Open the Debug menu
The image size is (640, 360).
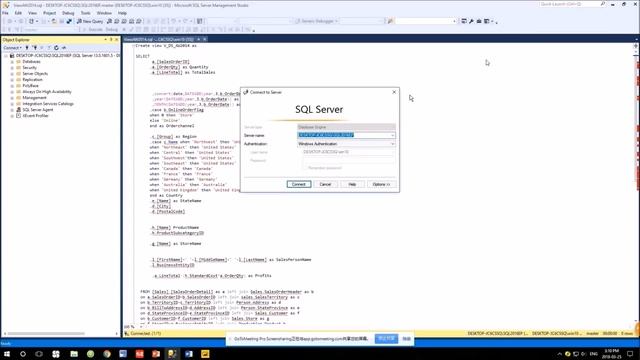coord(68,13)
